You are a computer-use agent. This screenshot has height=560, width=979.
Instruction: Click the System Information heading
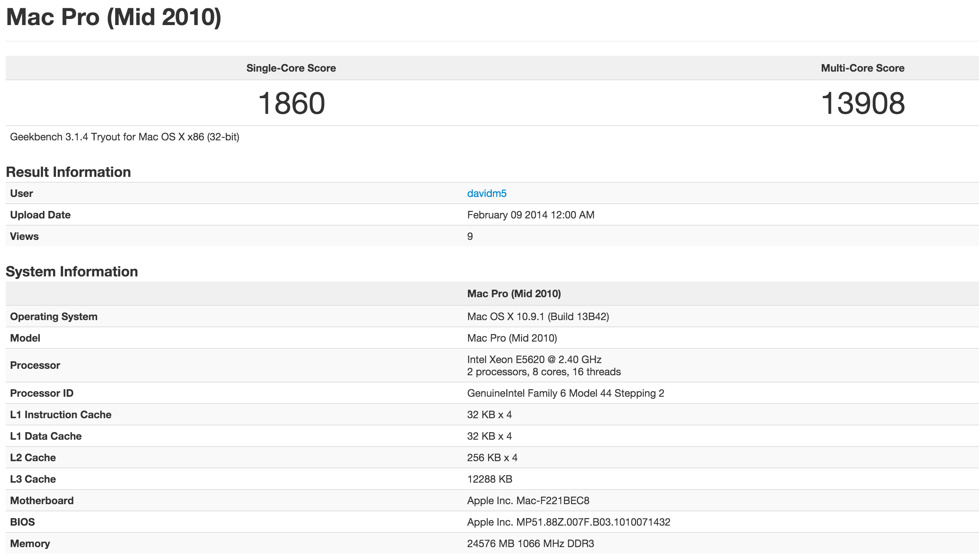[x=72, y=271]
